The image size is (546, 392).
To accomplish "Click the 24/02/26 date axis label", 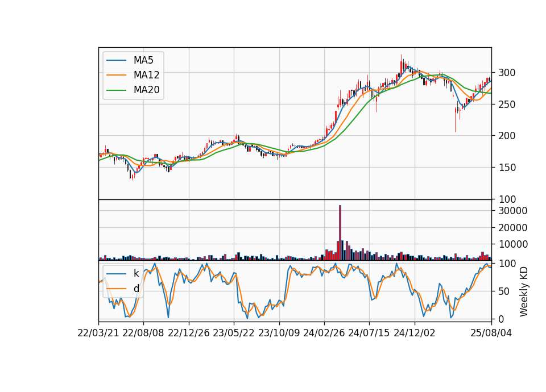I will (x=324, y=333).
